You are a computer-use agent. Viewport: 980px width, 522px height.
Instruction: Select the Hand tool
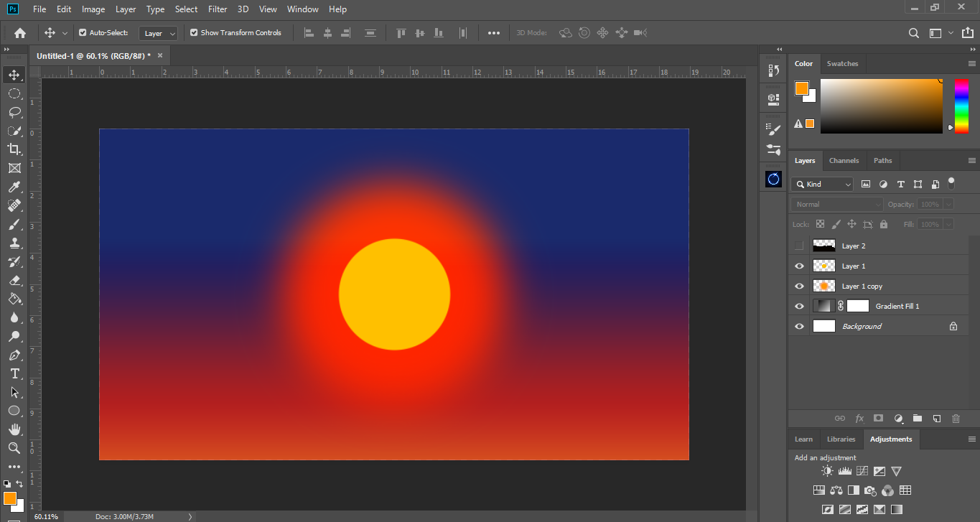pyautogui.click(x=14, y=429)
